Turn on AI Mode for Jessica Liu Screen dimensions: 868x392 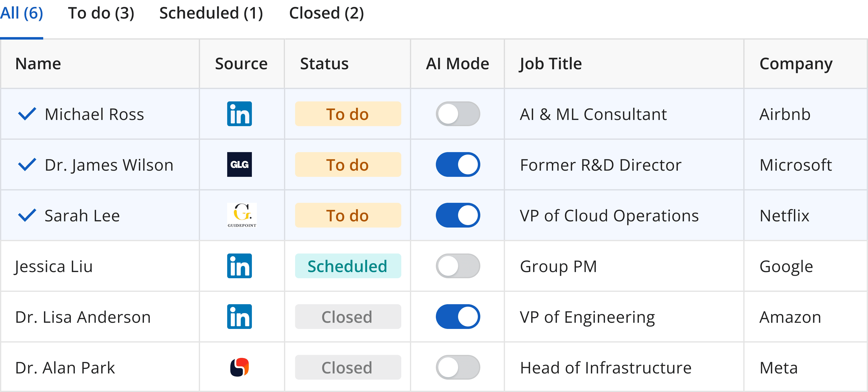[458, 266]
